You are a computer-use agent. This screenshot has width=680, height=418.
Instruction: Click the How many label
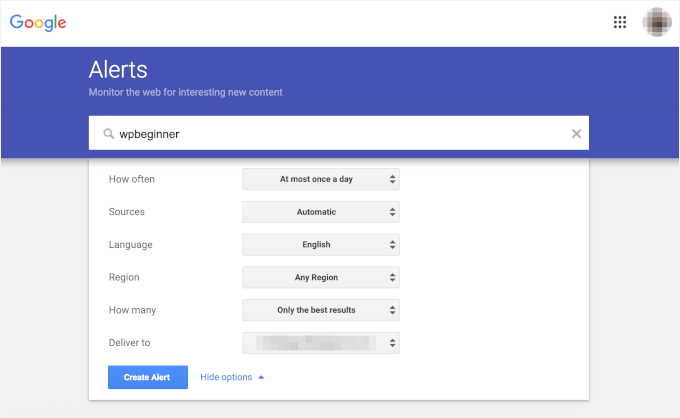click(132, 310)
